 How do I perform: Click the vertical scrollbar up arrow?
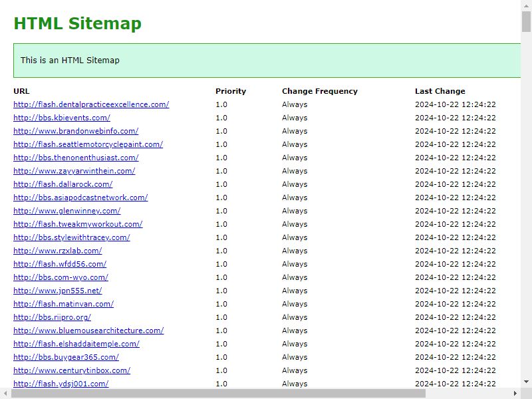526,5
